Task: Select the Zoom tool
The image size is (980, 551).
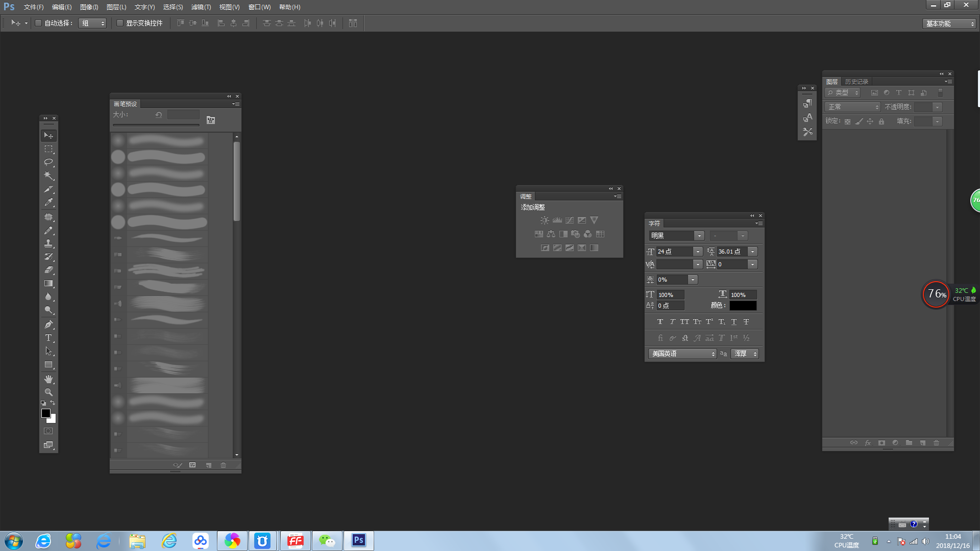Action: click(x=48, y=392)
